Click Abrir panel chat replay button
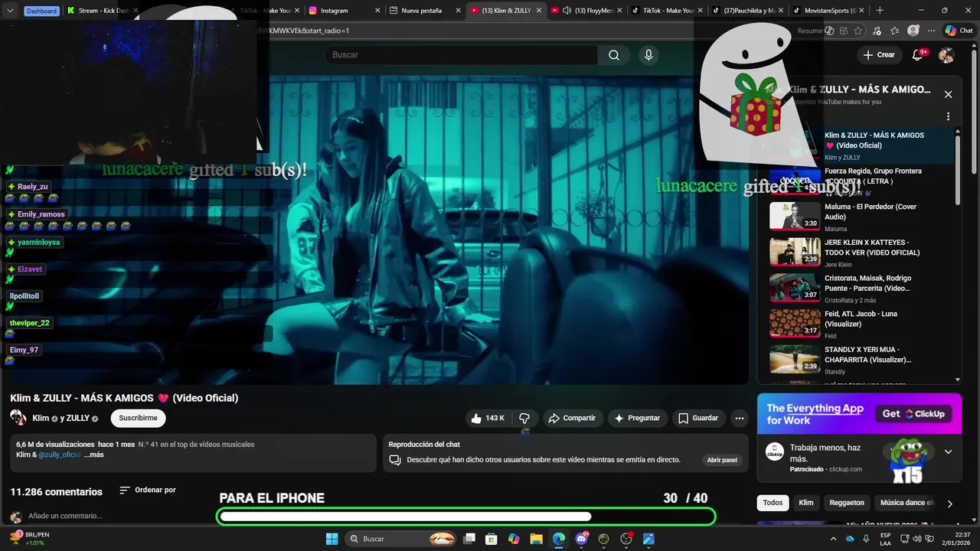 (x=722, y=460)
